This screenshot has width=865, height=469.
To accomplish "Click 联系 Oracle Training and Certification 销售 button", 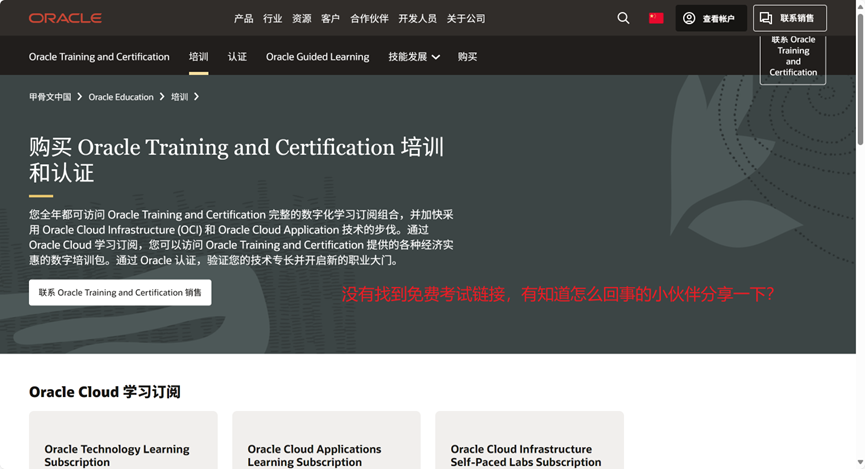I will point(120,292).
